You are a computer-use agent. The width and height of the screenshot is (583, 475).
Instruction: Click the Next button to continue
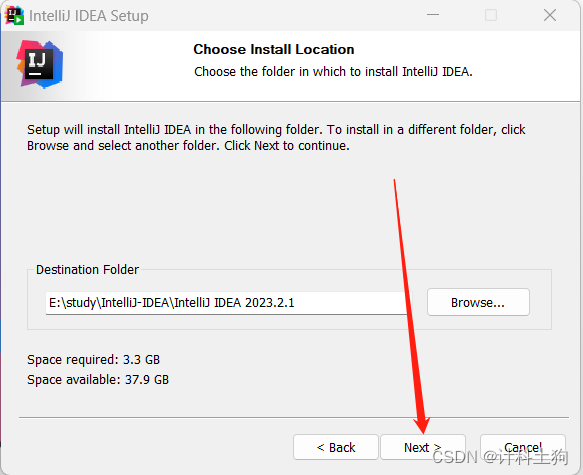click(423, 447)
